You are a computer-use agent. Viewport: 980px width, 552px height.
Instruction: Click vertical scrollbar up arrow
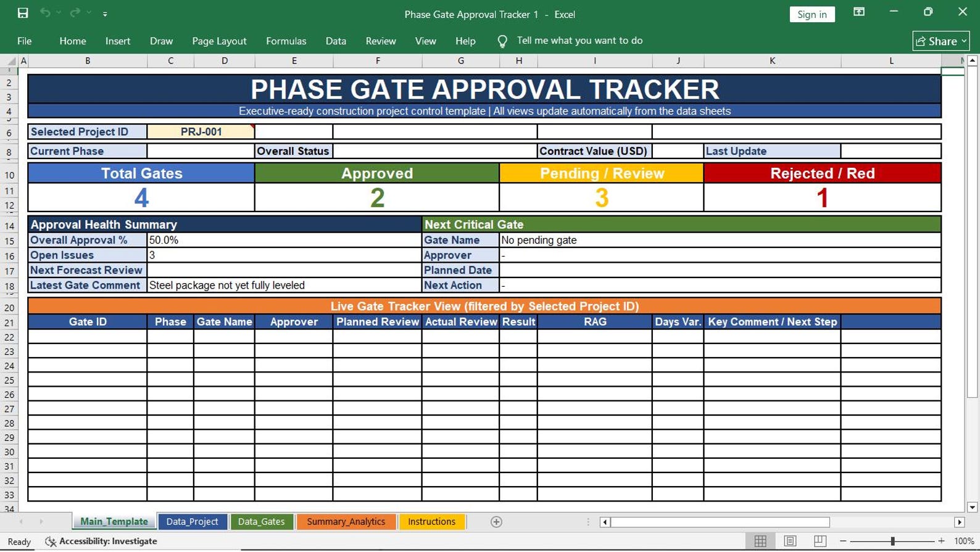[x=972, y=60]
